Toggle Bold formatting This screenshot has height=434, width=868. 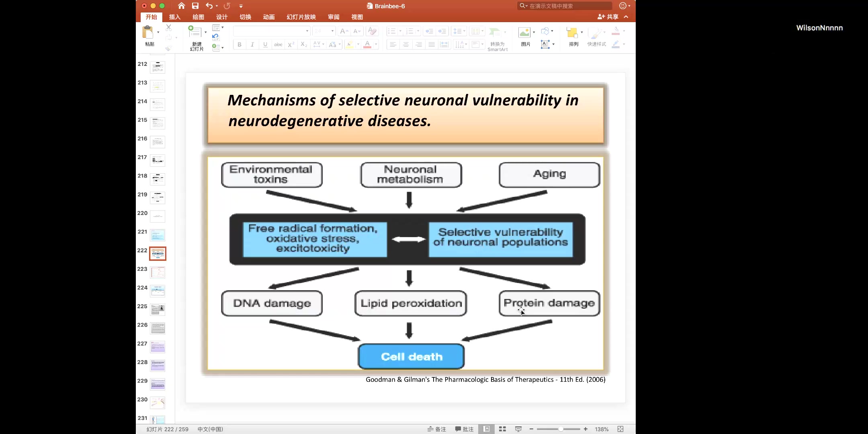pyautogui.click(x=240, y=45)
